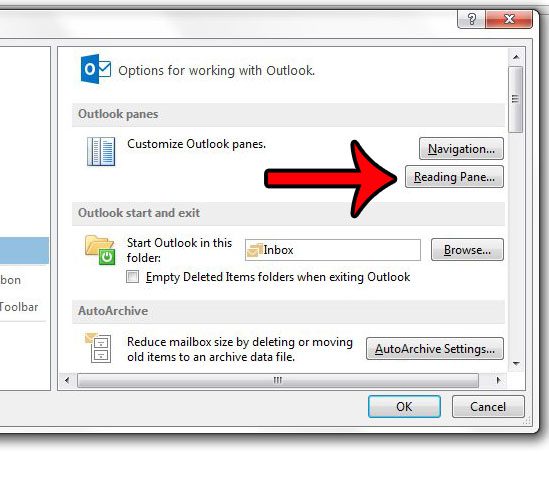
Task: Click the horizontal scrollbar left arrow
Action: (x=67, y=380)
